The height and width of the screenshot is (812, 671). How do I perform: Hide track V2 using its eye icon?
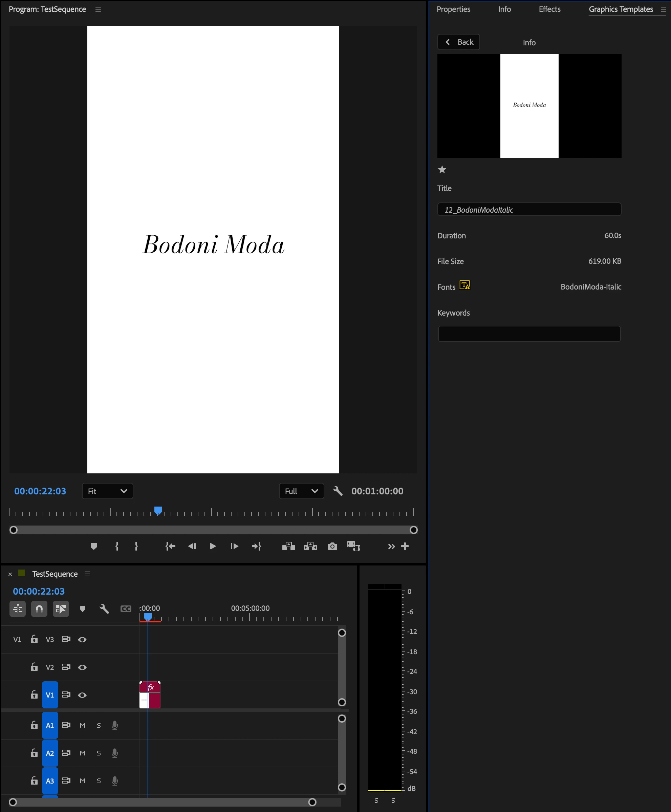pyautogui.click(x=82, y=667)
